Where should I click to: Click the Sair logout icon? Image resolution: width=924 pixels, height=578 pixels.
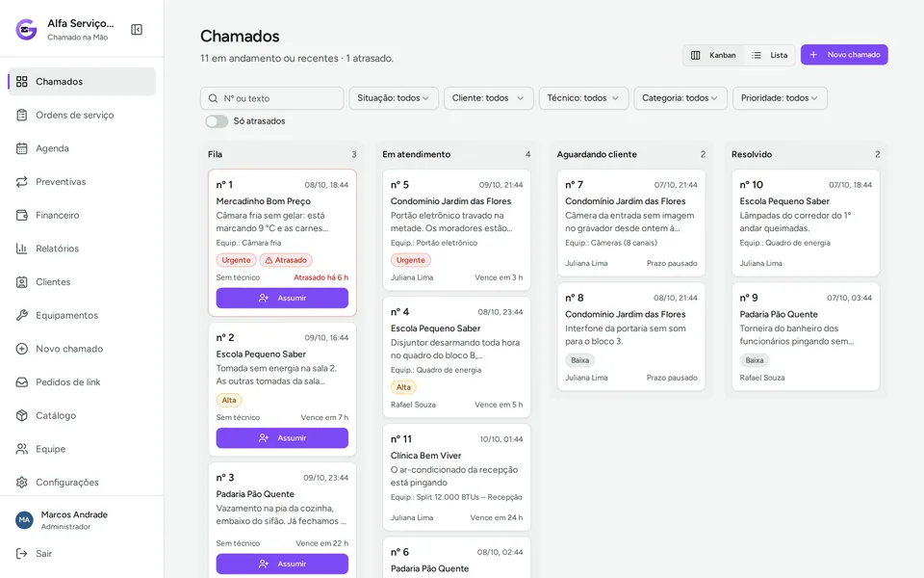(x=22, y=554)
